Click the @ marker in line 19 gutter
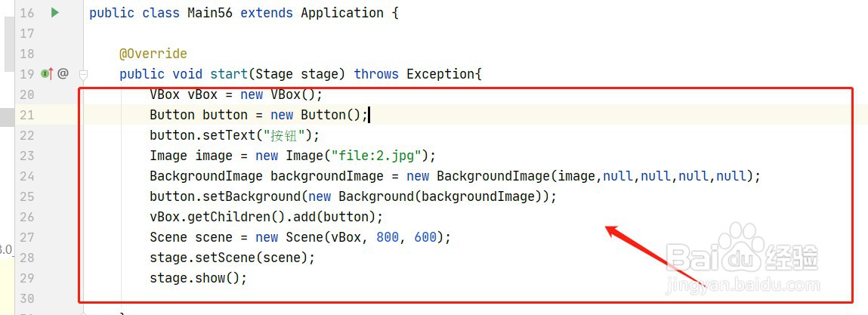 [63, 73]
